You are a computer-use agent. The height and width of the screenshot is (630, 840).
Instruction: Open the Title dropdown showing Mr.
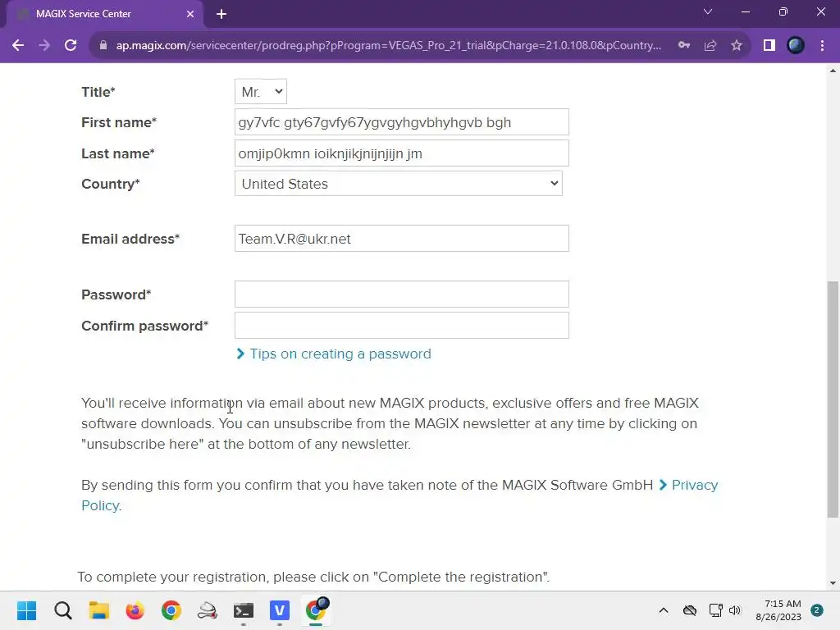pyautogui.click(x=261, y=92)
